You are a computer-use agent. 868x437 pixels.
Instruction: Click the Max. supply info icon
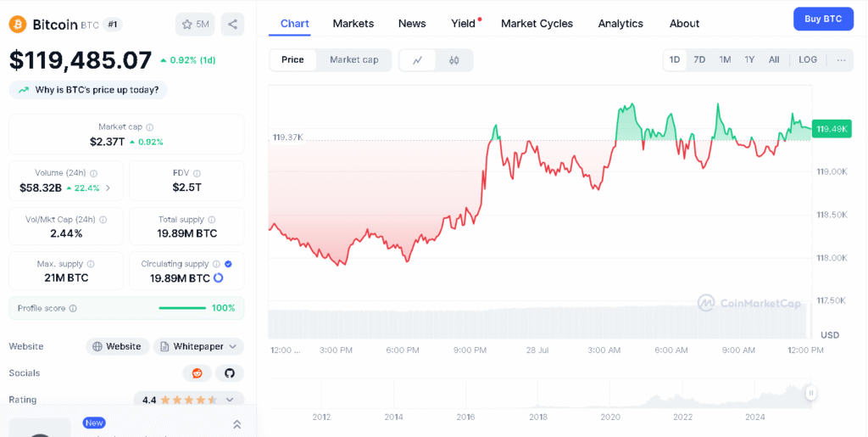point(91,264)
